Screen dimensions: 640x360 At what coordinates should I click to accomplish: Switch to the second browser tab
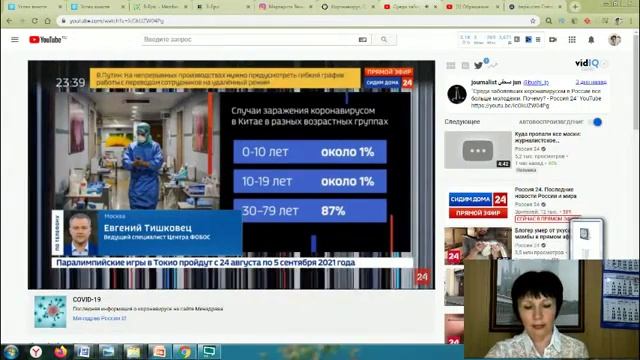pos(97,7)
